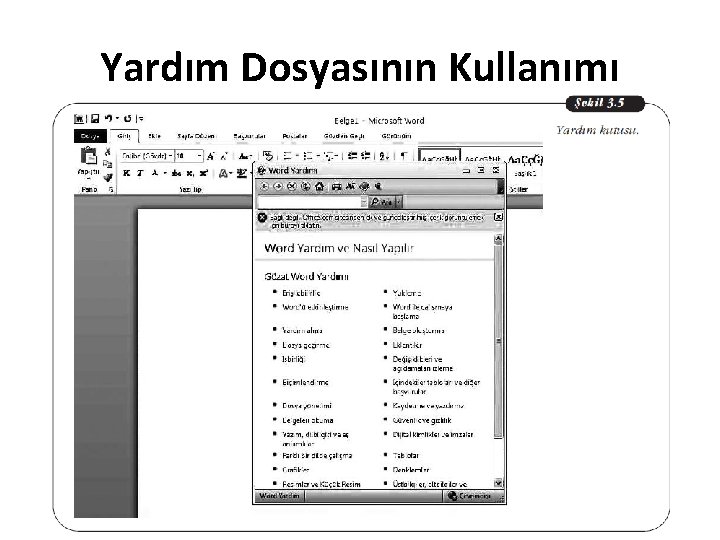Open the Ara search scope dropdown arrow
Viewport: 720px width, 540px height.
[398, 202]
